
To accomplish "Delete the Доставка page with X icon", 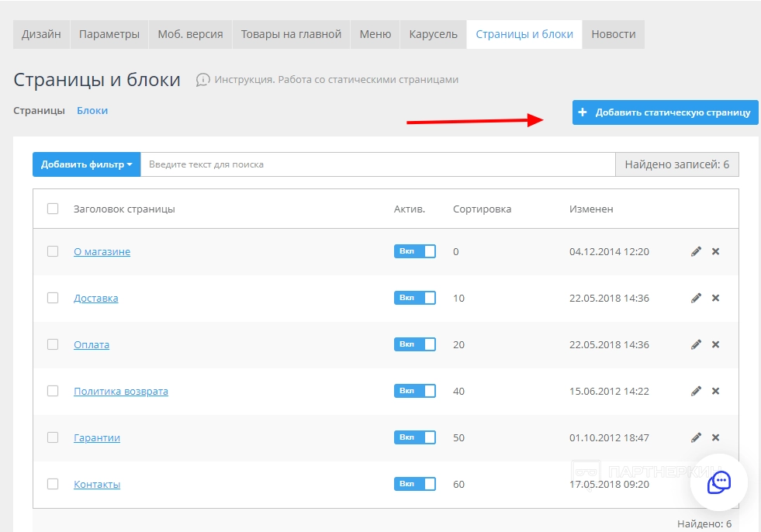I will tap(715, 298).
